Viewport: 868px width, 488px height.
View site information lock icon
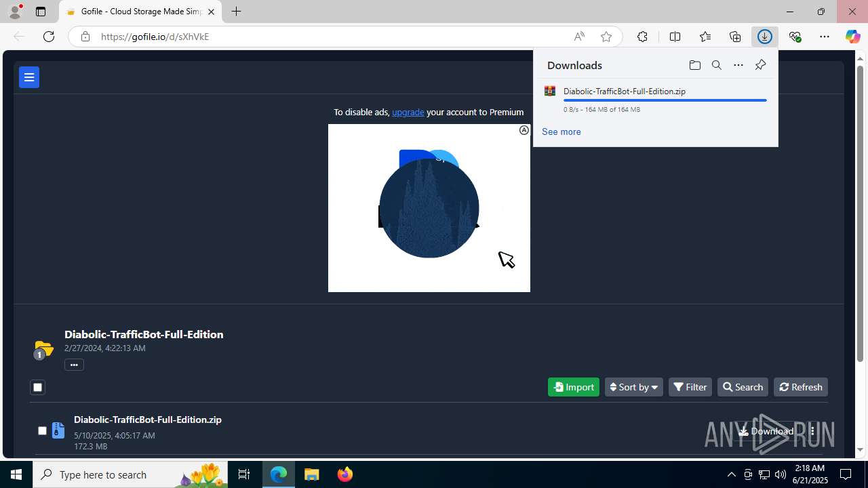pos(85,37)
